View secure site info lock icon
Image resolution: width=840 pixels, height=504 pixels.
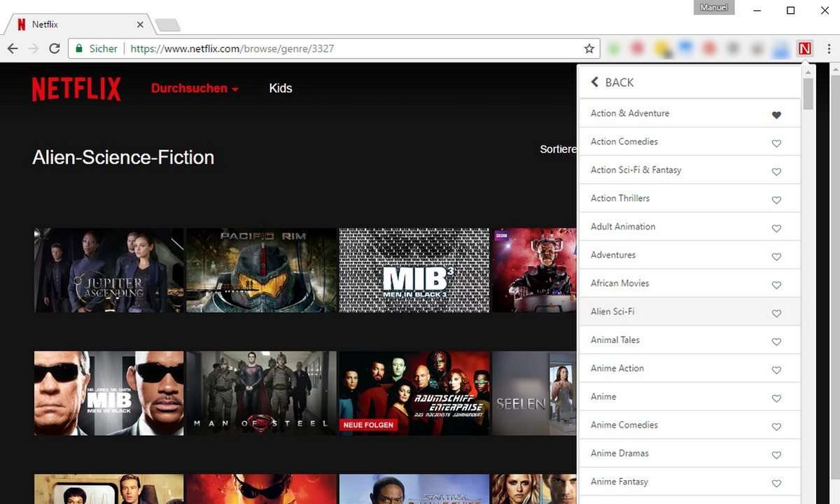tap(79, 49)
